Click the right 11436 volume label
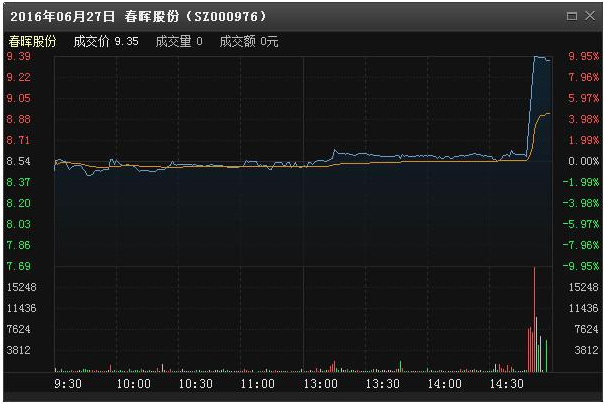 click(x=584, y=308)
